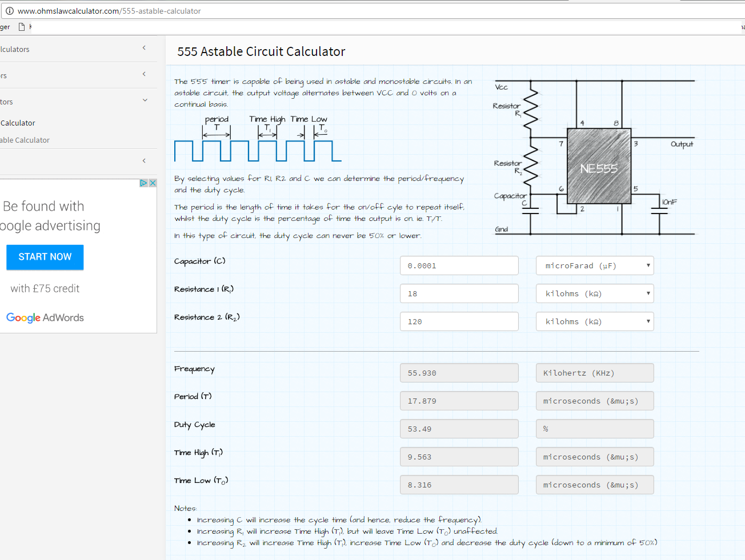Viewport: 745px width, 560px height.
Task: Open the 'able Calculator' sidebar link
Action: point(25,140)
